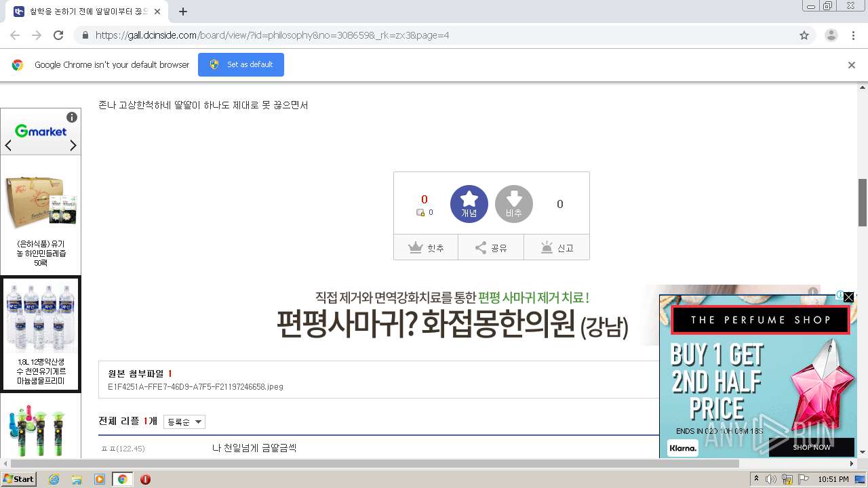Click the 개념 upvote star button

tap(469, 204)
